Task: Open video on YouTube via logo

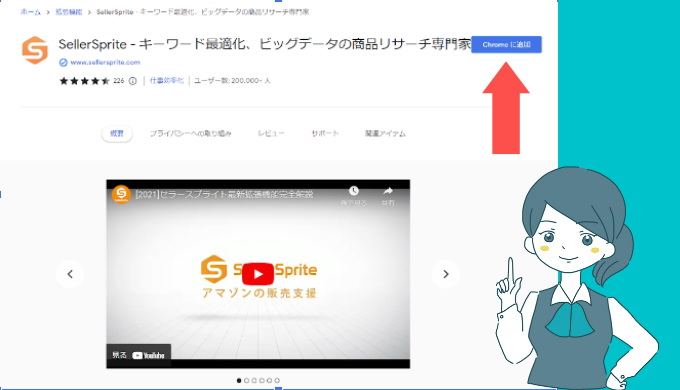Action: click(x=148, y=355)
